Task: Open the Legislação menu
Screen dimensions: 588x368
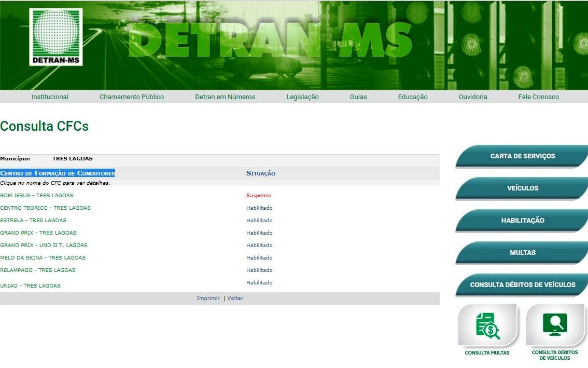Action: click(x=303, y=97)
